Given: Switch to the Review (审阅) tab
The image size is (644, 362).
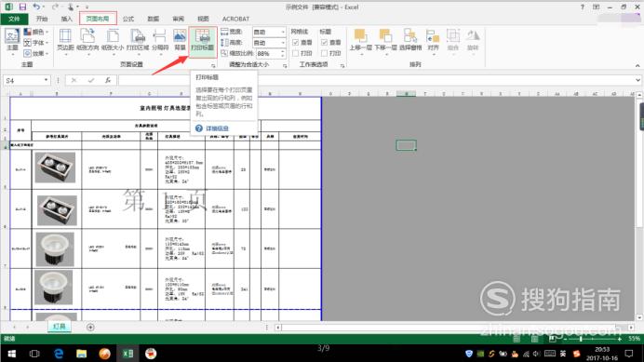Looking at the screenshot, I should 179,19.
